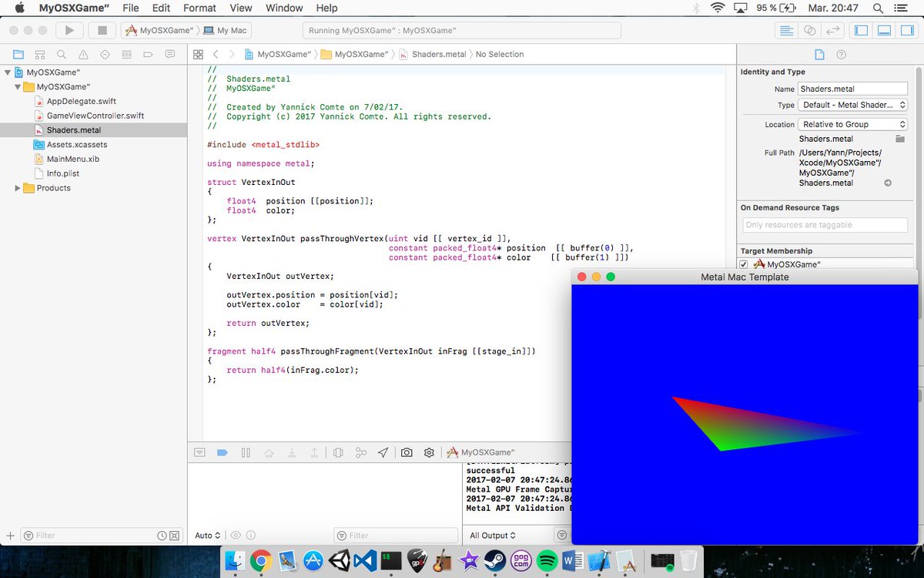Choose file location with folder icon

pyautogui.click(x=899, y=139)
